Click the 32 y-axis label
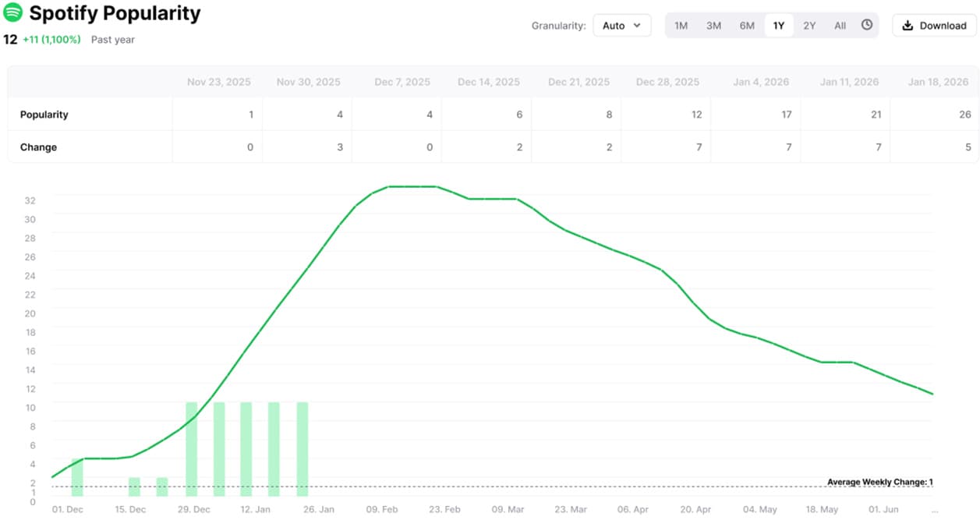The height and width of the screenshot is (520, 980). click(30, 200)
